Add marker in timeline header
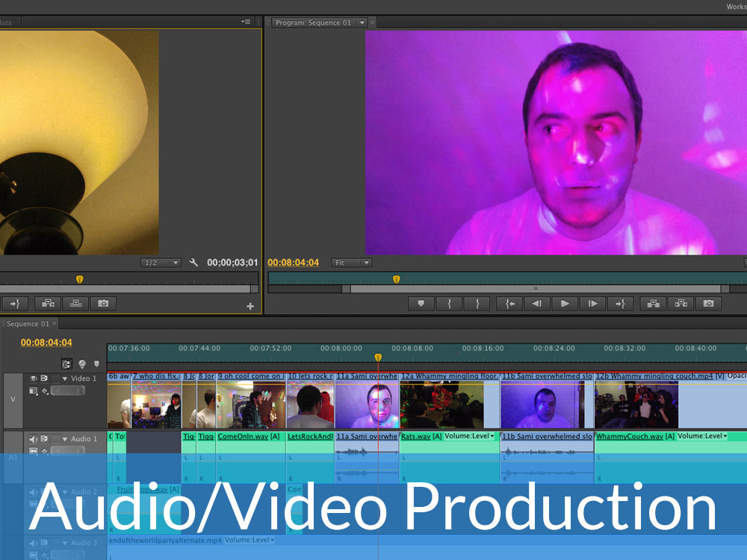747x560 pixels. point(96,364)
